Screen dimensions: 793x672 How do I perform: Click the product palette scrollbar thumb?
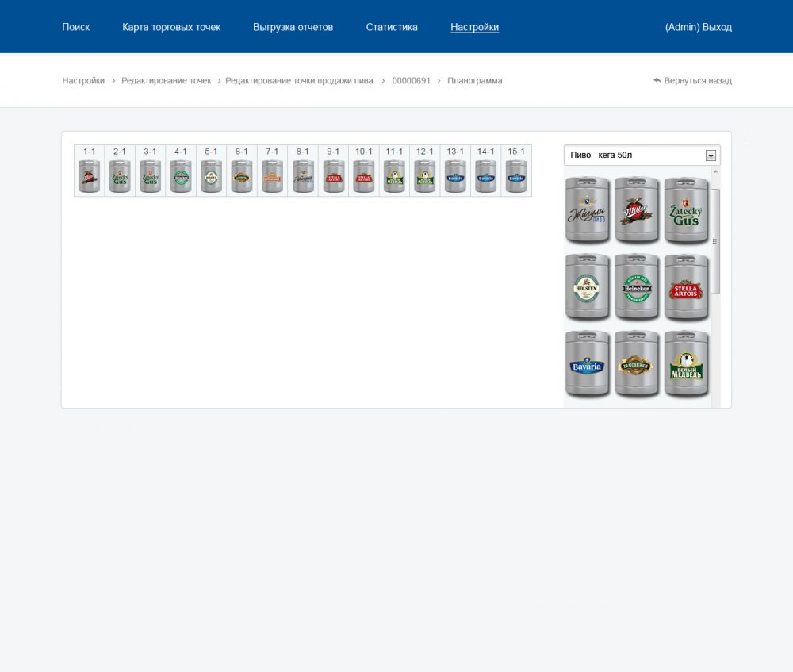(x=714, y=241)
